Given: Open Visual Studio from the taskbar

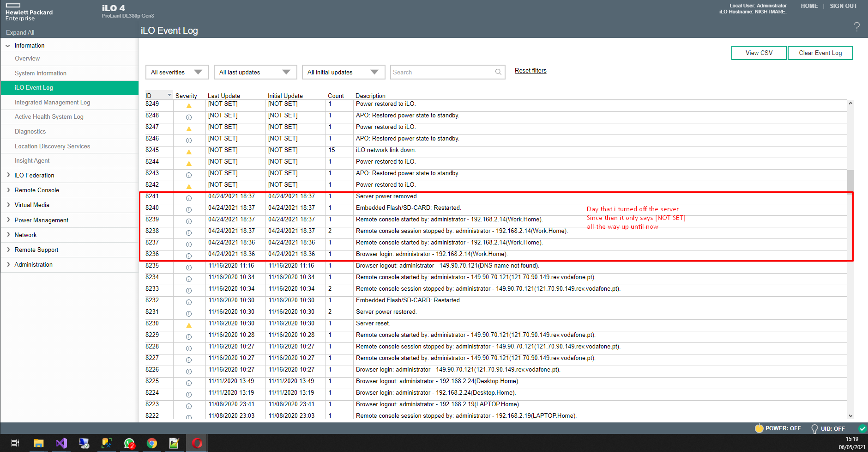Looking at the screenshot, I should 61,443.
